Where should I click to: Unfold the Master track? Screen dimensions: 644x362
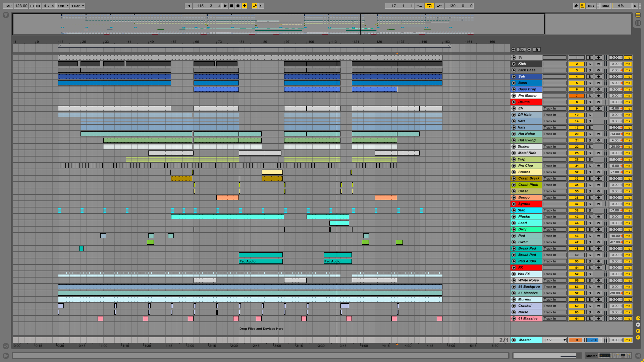(x=514, y=340)
